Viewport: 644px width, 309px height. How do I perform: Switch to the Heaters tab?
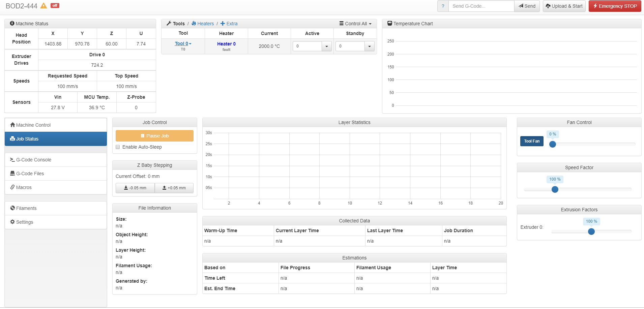tap(203, 24)
